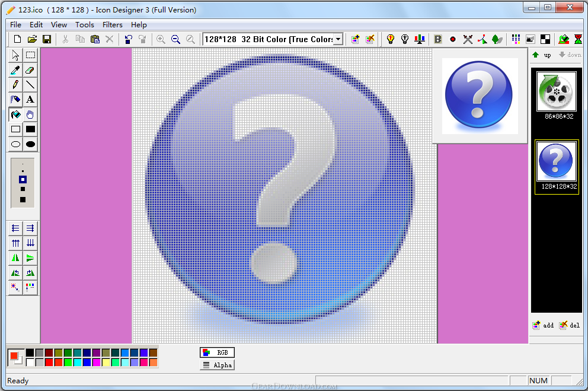Open the Tools menu
Screen dimensions: 588x391
(x=85, y=25)
